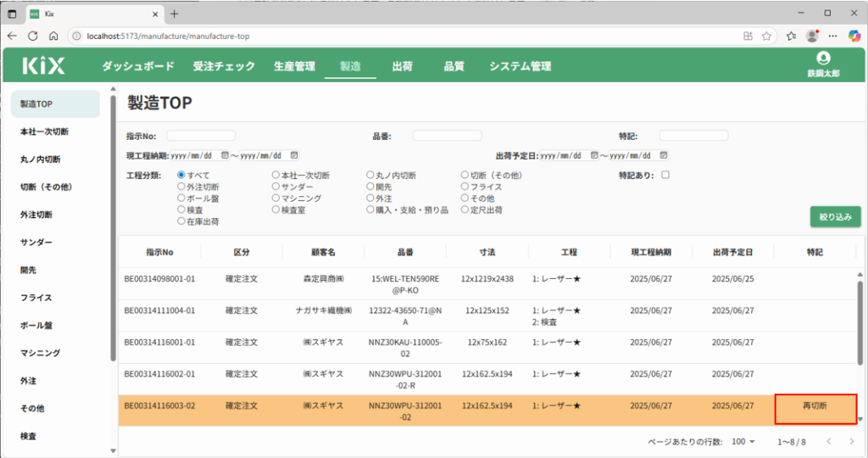Open the システム管理 menu
Image resolution: width=868 pixels, height=458 pixels.
(x=520, y=66)
